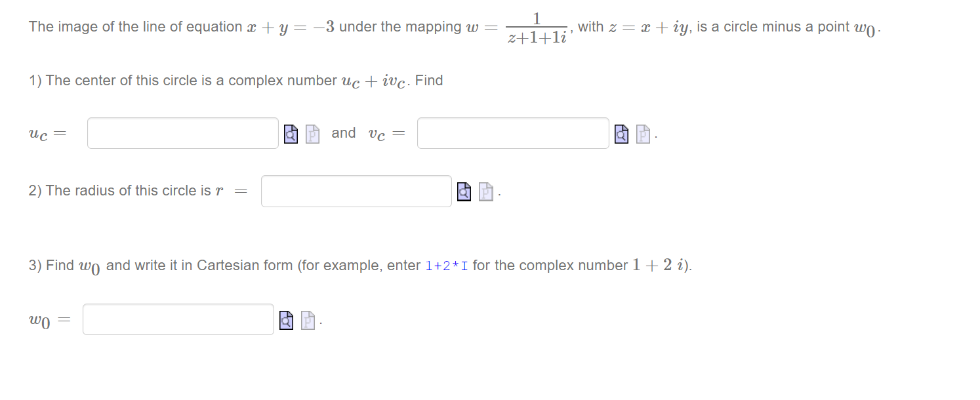Click the uc = label
Screen dimensions: 980x400
(46, 133)
